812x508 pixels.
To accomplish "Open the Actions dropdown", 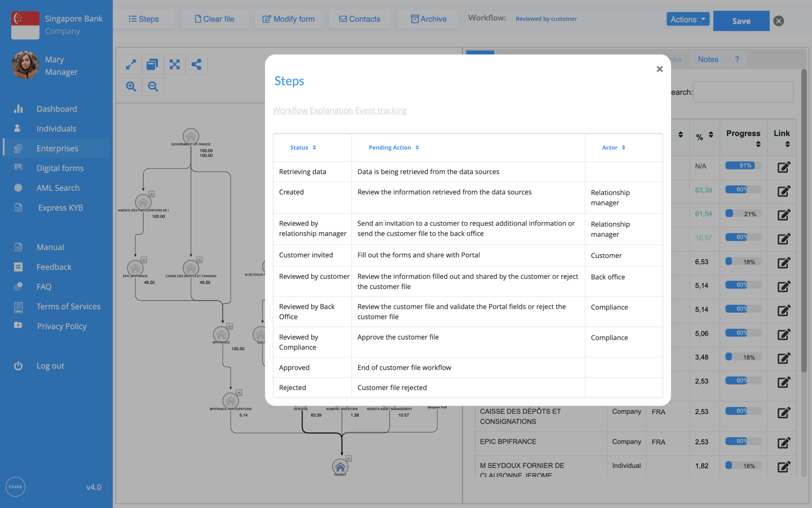I will click(688, 19).
